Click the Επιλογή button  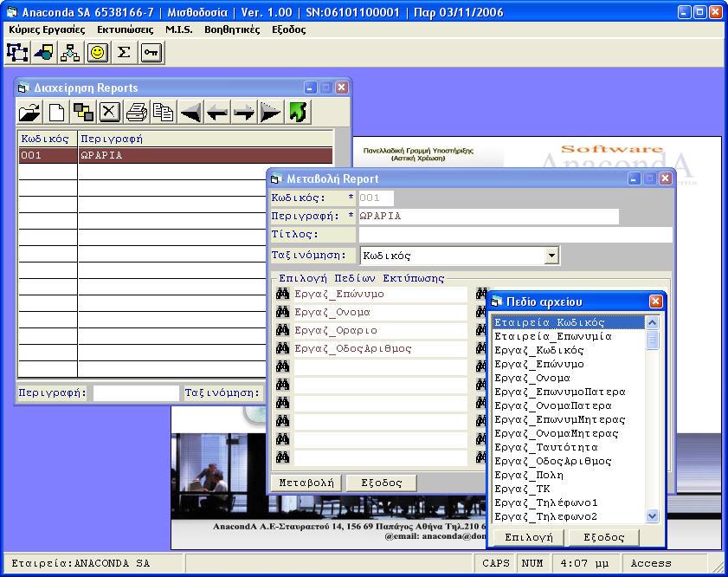pos(528,537)
